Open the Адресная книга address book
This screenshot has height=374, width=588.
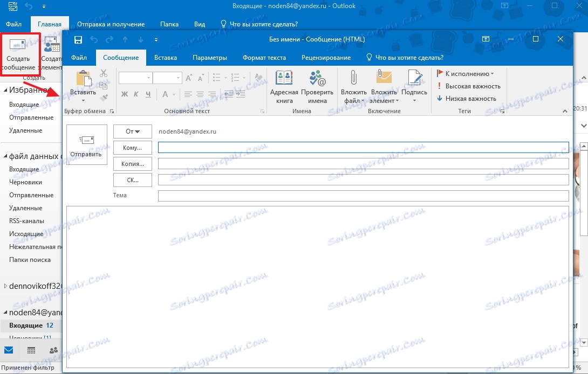click(x=284, y=87)
